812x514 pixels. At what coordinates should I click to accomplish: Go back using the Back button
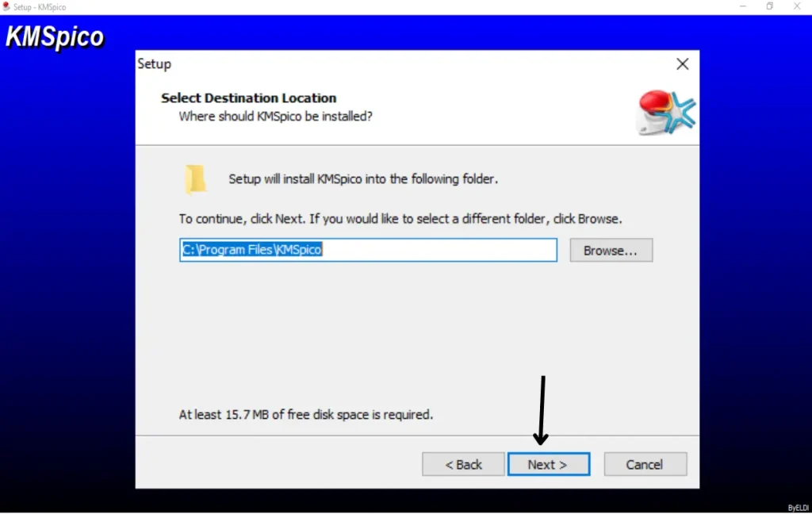click(463, 464)
